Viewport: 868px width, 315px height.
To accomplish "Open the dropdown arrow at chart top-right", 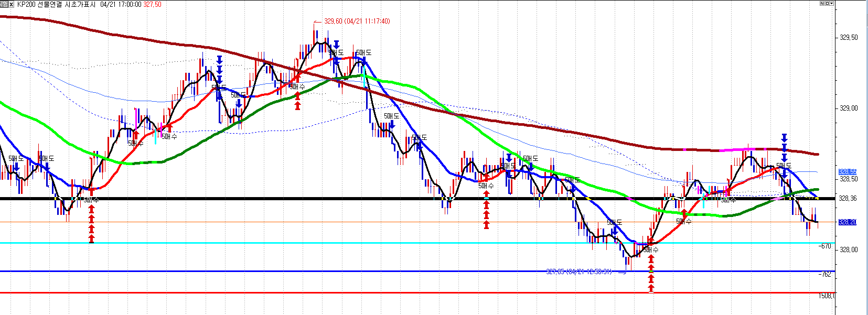I will click(x=831, y=3).
